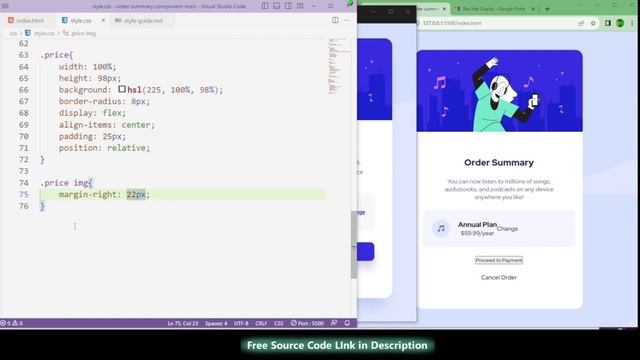Click the Change link

click(x=507, y=229)
